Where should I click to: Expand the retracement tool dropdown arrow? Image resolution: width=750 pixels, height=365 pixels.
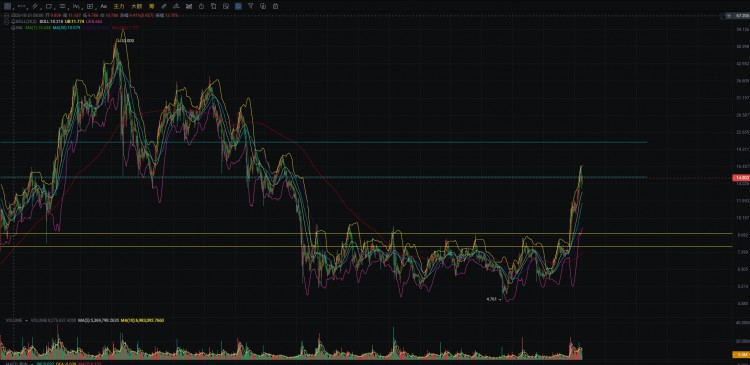(68, 8)
